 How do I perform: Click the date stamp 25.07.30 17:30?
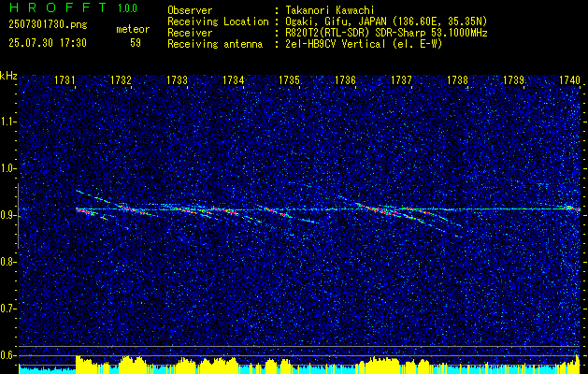(48, 43)
